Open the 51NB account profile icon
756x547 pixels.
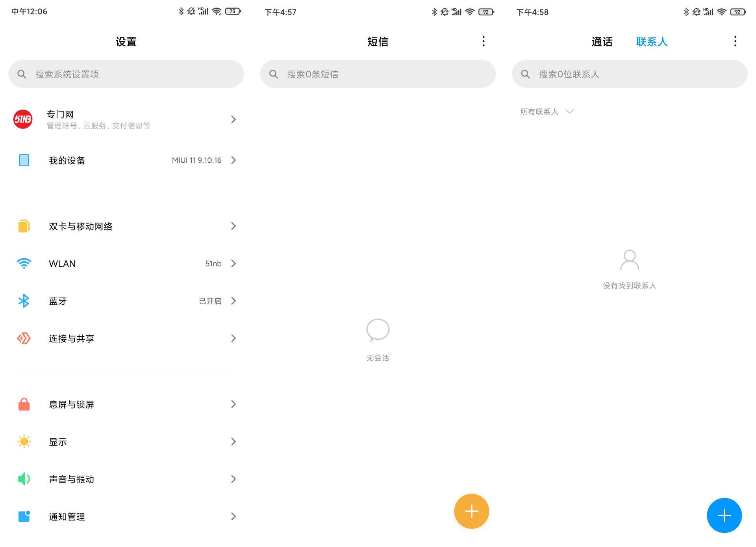[x=23, y=119]
